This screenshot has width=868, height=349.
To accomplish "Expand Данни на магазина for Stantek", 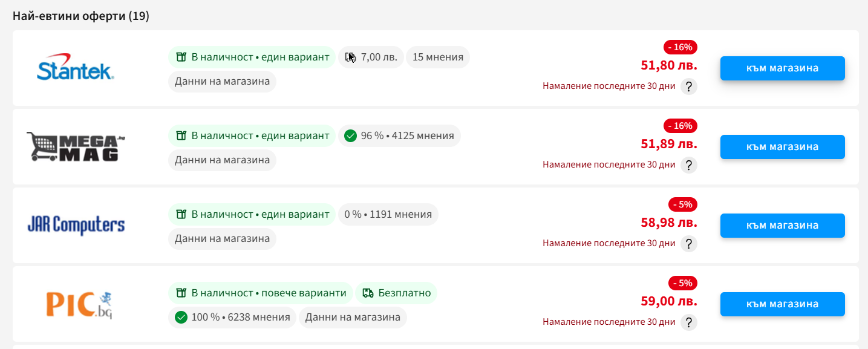I will pos(222,82).
